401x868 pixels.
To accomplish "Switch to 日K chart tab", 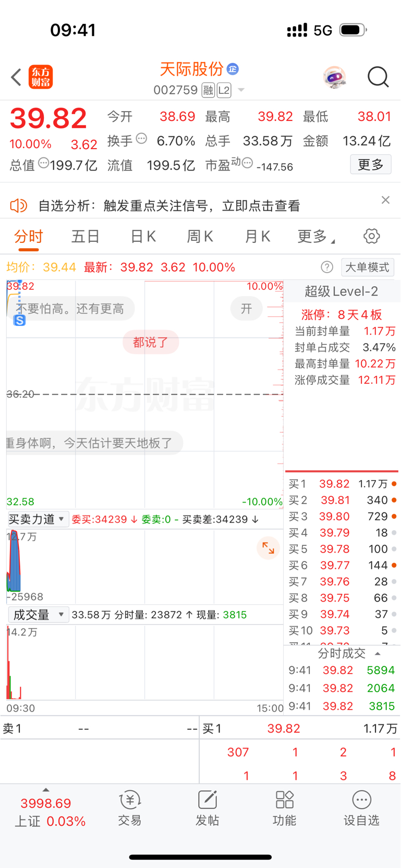I will pyautogui.click(x=143, y=237).
